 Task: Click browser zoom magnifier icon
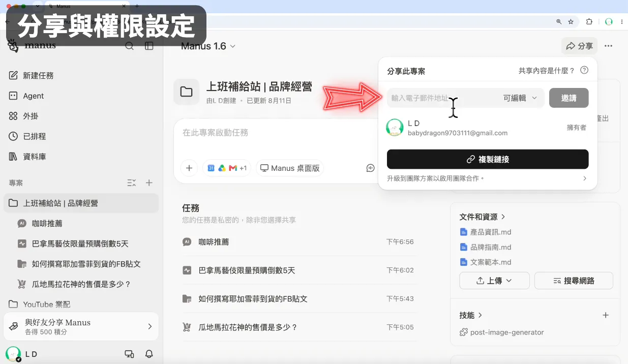point(559,22)
